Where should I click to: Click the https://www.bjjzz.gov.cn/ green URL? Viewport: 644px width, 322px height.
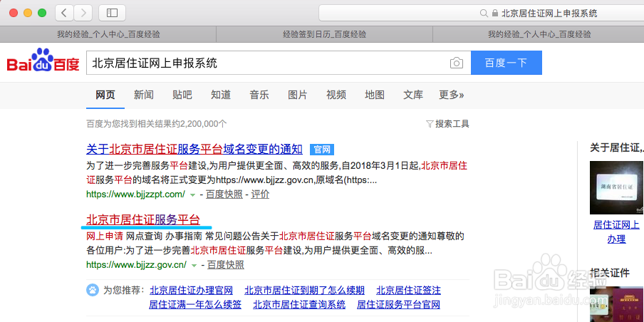pyautogui.click(x=136, y=265)
